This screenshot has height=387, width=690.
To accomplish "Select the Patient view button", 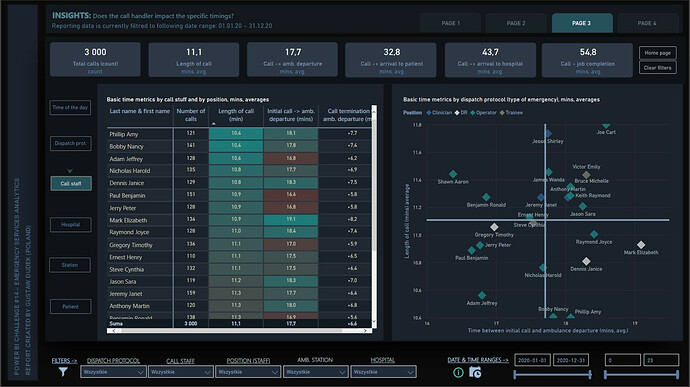I will tap(70, 306).
